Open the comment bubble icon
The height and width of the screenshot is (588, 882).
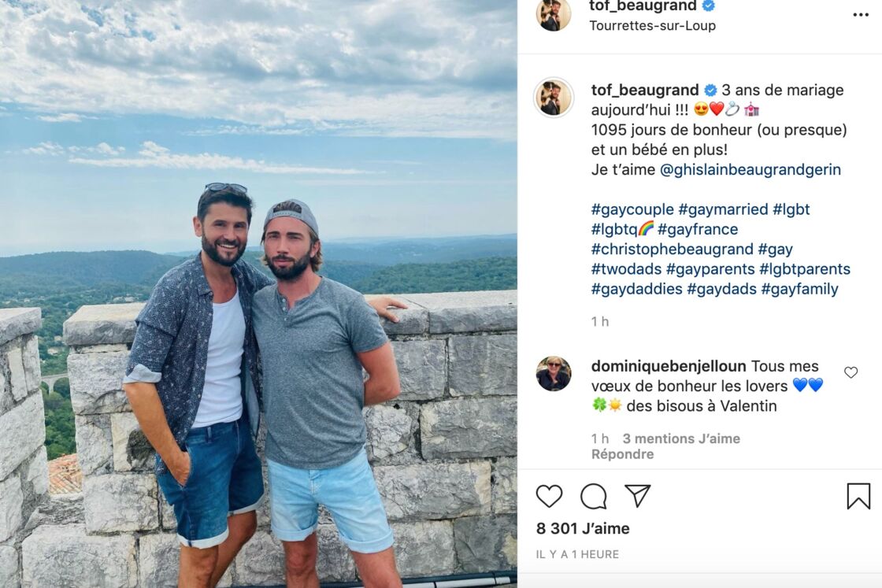[x=594, y=496]
